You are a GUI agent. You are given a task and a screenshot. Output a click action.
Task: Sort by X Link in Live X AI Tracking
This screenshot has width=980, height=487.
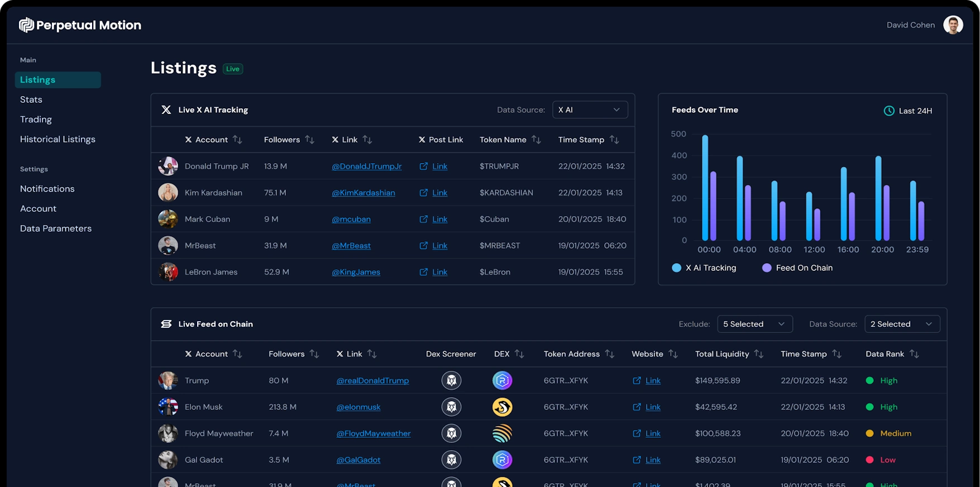point(367,140)
